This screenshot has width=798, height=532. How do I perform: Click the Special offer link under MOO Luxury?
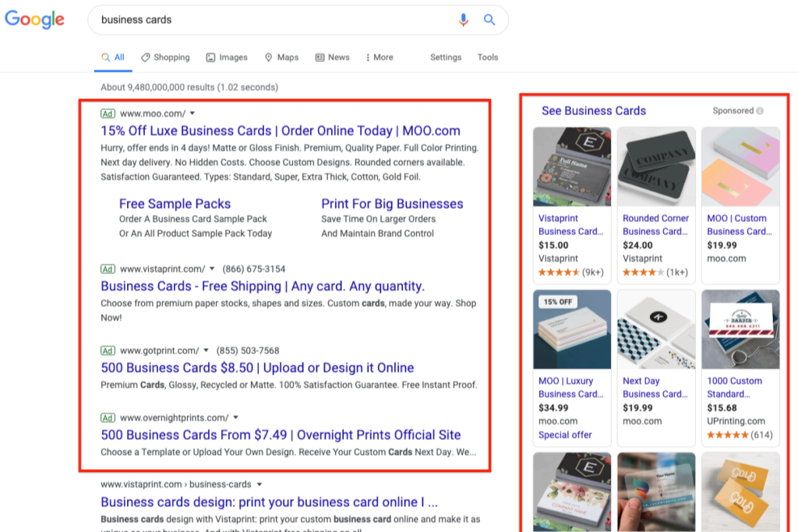coord(565,435)
